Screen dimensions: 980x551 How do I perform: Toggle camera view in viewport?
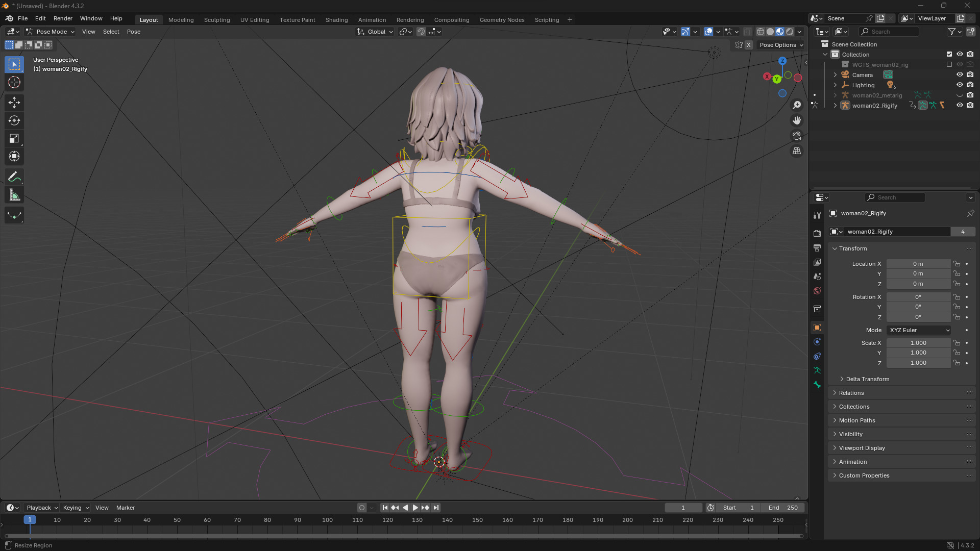(x=796, y=136)
